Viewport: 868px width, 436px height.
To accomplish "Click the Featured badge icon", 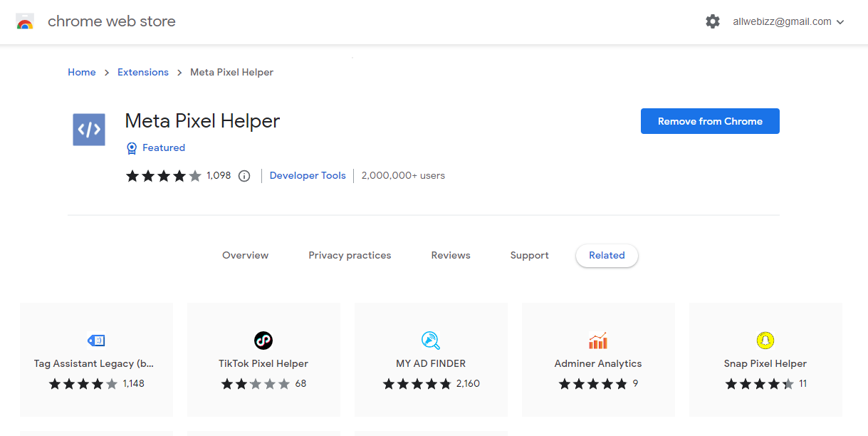I will tap(132, 148).
